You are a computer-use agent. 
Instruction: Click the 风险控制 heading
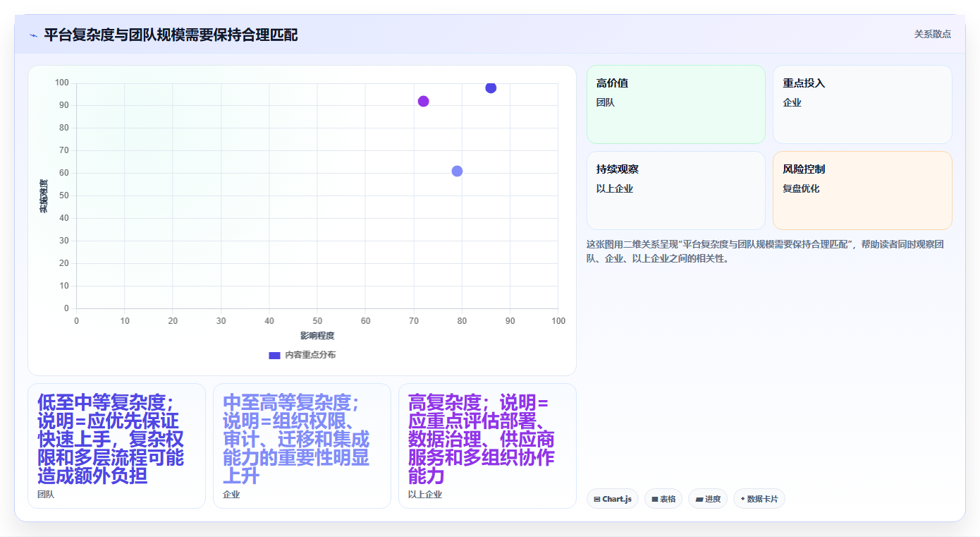tap(804, 169)
